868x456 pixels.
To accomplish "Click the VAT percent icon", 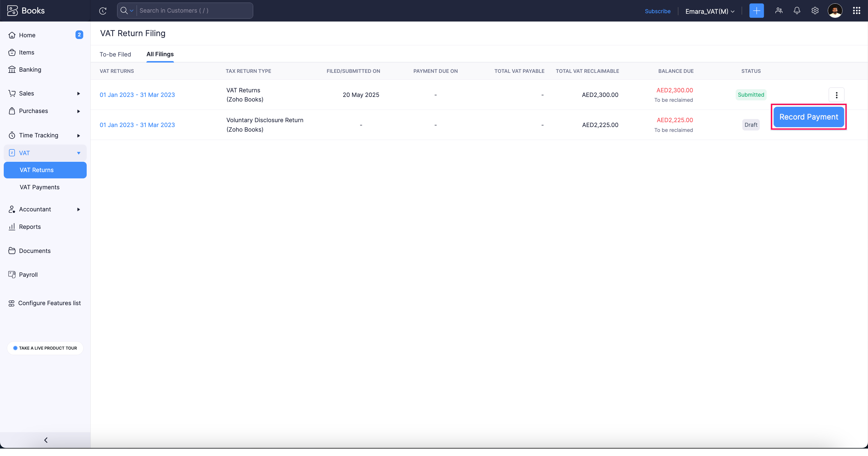I will (12, 153).
